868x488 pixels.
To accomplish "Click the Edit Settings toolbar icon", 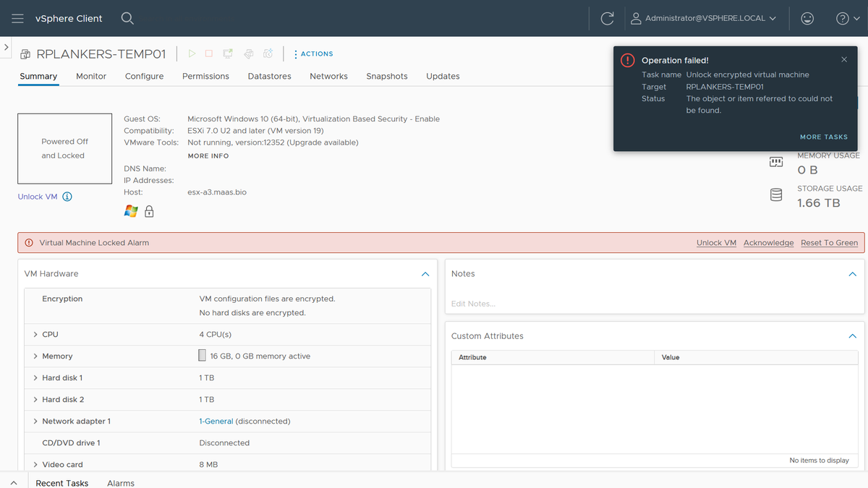I will click(248, 53).
